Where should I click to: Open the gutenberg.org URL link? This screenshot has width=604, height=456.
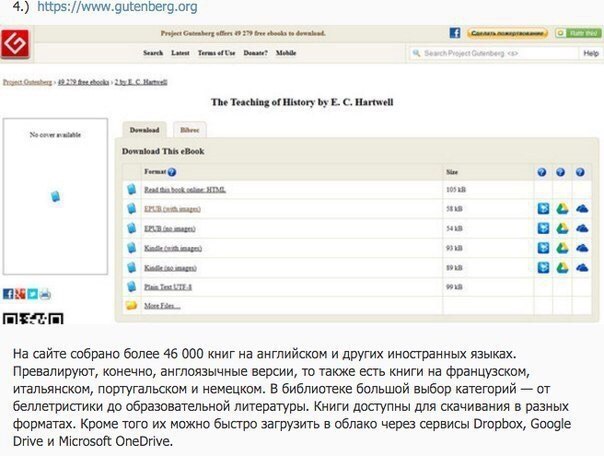(117, 7)
